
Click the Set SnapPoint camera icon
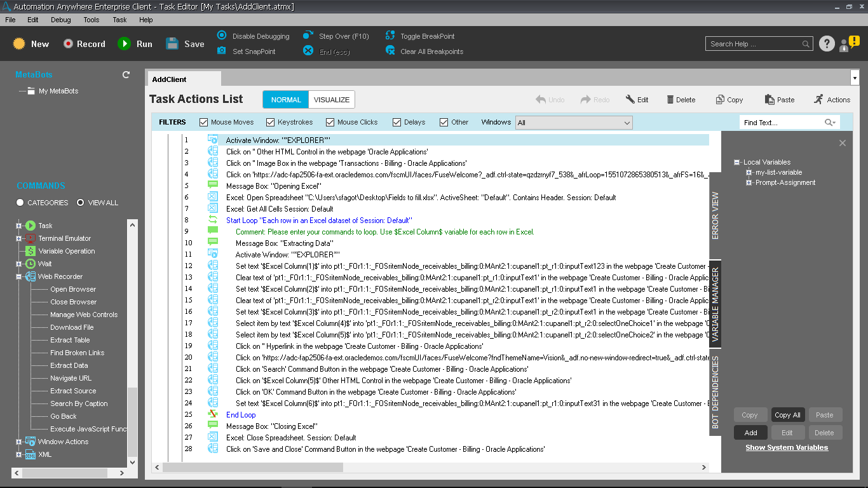pos(221,51)
